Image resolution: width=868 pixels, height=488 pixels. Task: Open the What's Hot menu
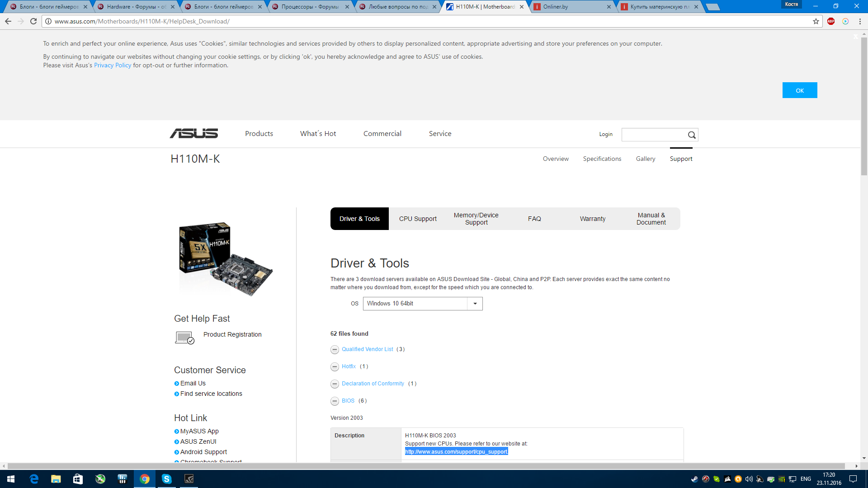pos(318,134)
